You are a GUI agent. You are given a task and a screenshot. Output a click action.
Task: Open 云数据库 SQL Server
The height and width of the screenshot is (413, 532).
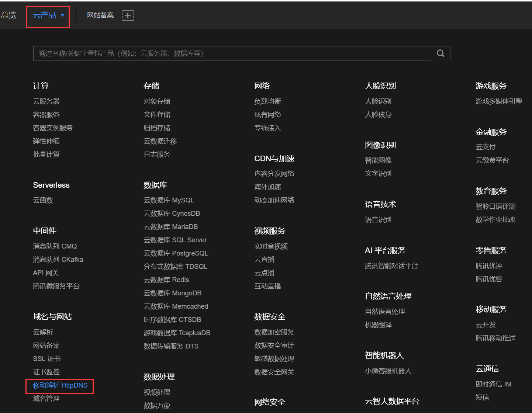pos(175,240)
